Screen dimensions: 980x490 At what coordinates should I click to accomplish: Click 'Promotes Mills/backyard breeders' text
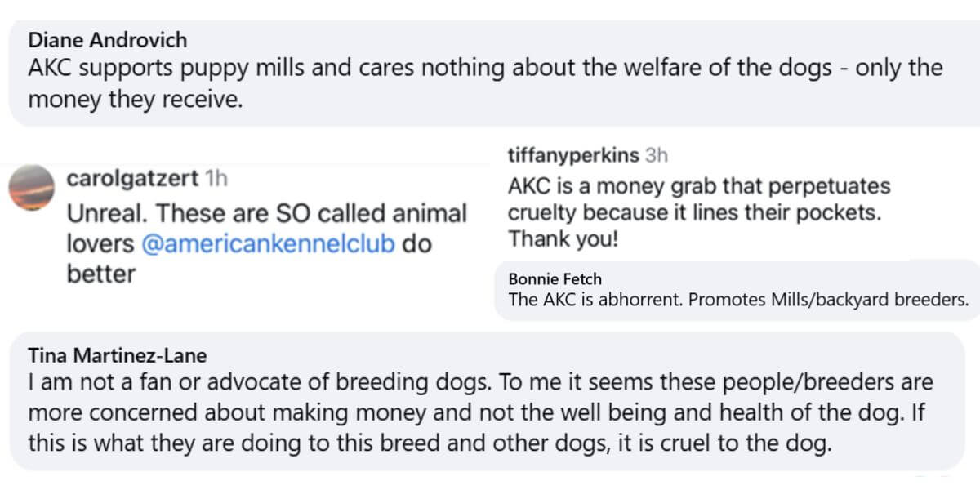tap(829, 300)
